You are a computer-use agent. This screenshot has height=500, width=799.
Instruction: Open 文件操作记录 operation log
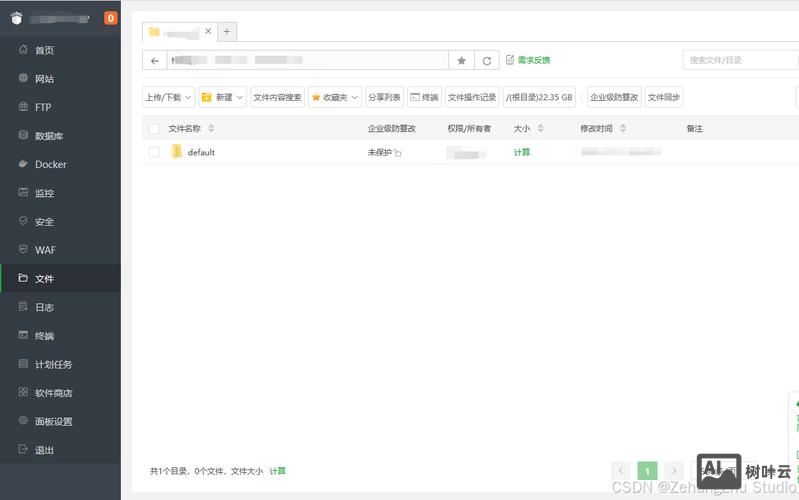[472, 97]
